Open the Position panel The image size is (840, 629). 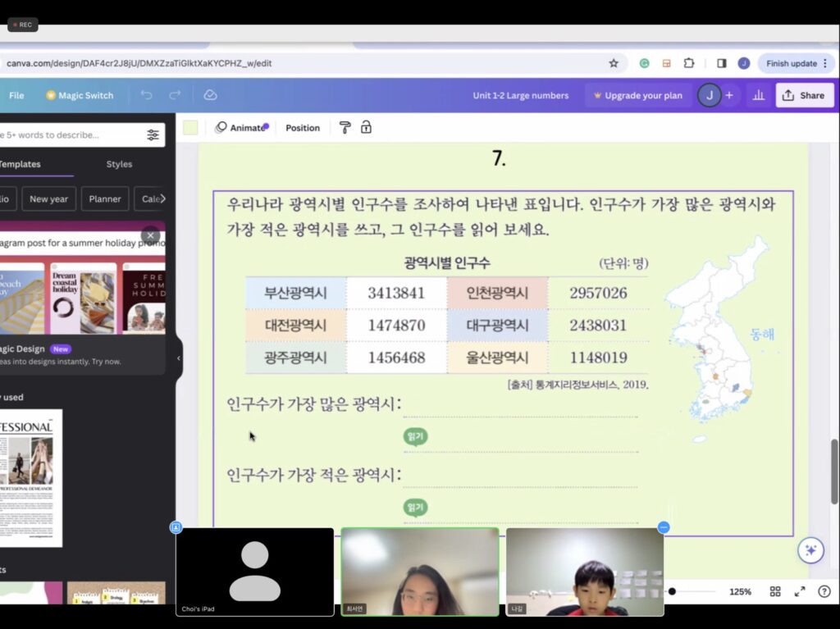[303, 127]
